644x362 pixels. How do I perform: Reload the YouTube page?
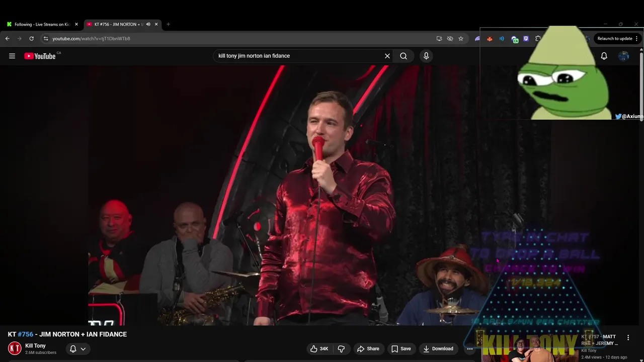click(x=31, y=39)
